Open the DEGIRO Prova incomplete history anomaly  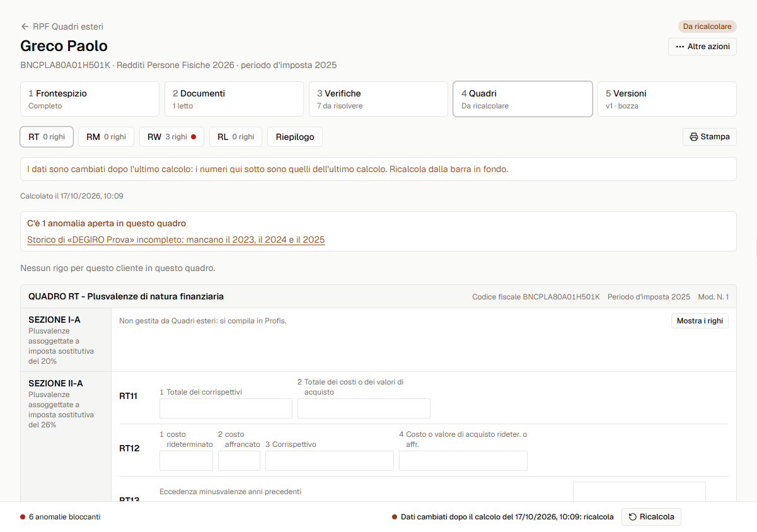[176, 240]
